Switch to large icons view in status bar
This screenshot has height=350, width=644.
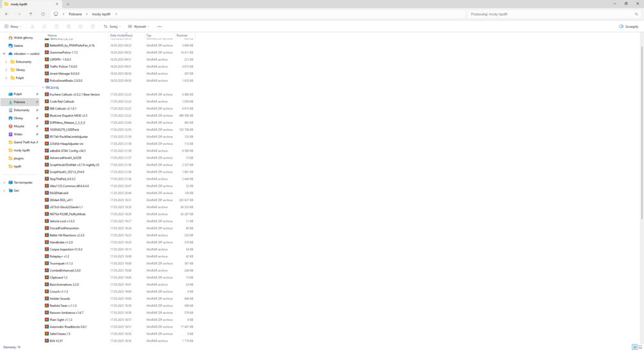point(640,347)
